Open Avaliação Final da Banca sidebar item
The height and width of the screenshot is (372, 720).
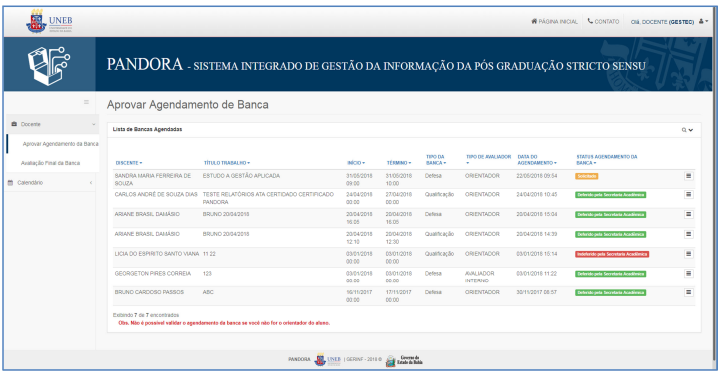(x=51, y=163)
